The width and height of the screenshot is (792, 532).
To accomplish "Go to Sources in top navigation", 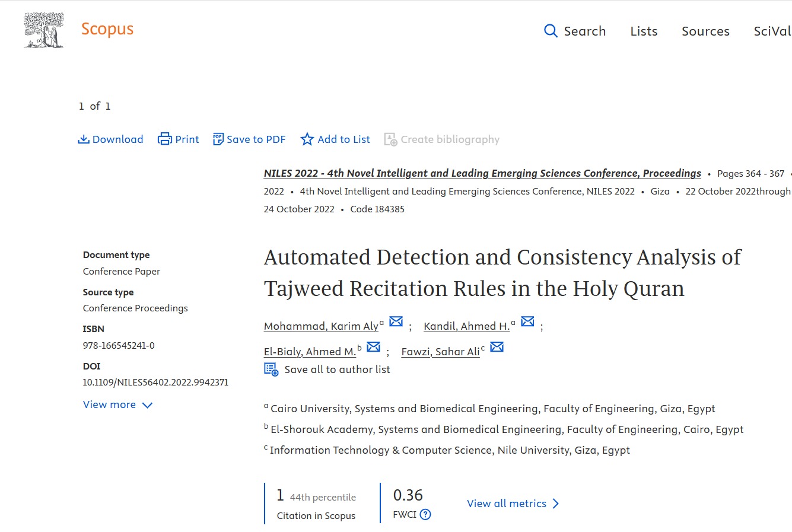I will (x=705, y=31).
